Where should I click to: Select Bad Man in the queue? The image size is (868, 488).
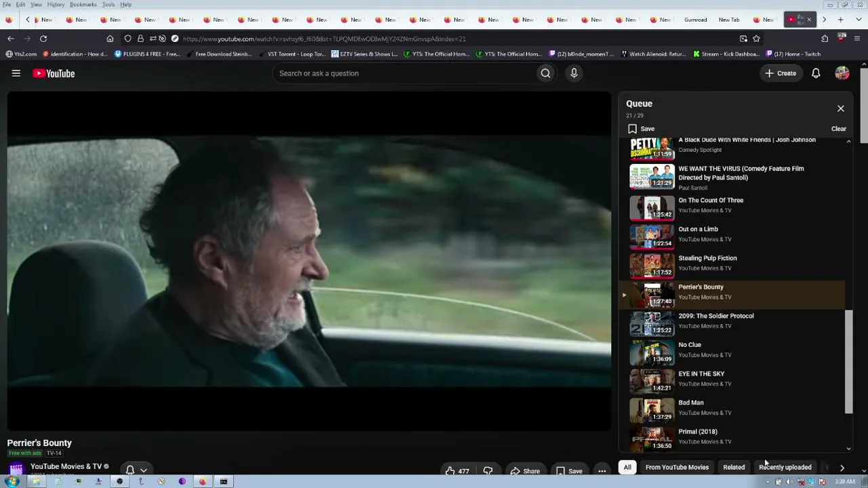click(x=732, y=411)
